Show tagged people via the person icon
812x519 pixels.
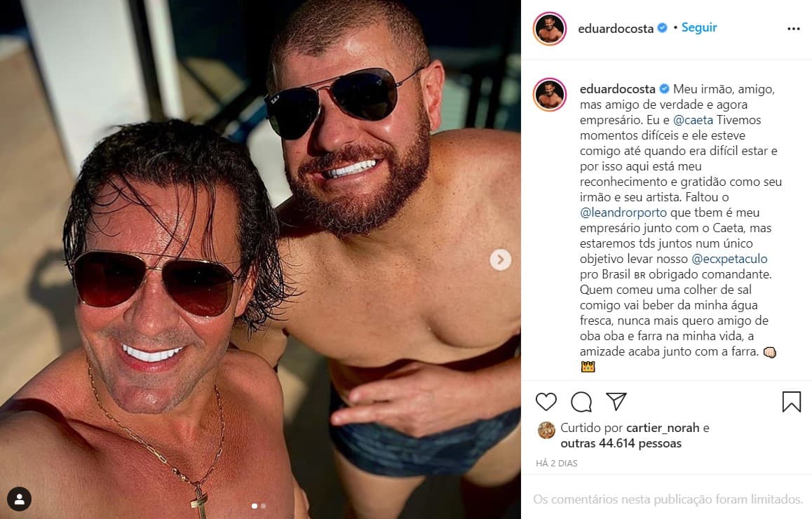19,499
